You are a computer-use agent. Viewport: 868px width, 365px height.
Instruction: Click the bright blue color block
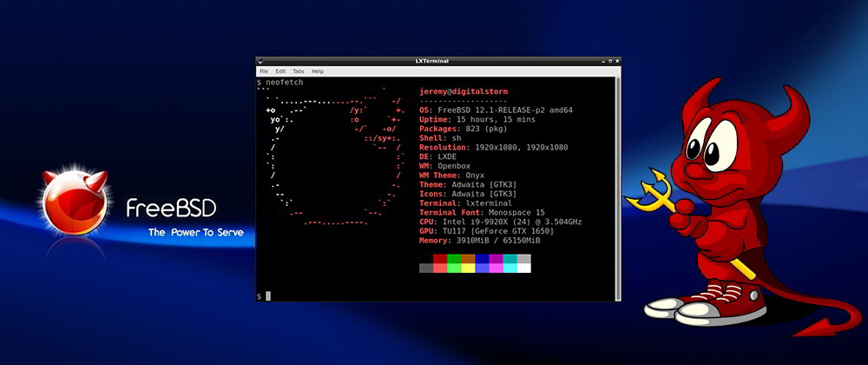(x=482, y=268)
